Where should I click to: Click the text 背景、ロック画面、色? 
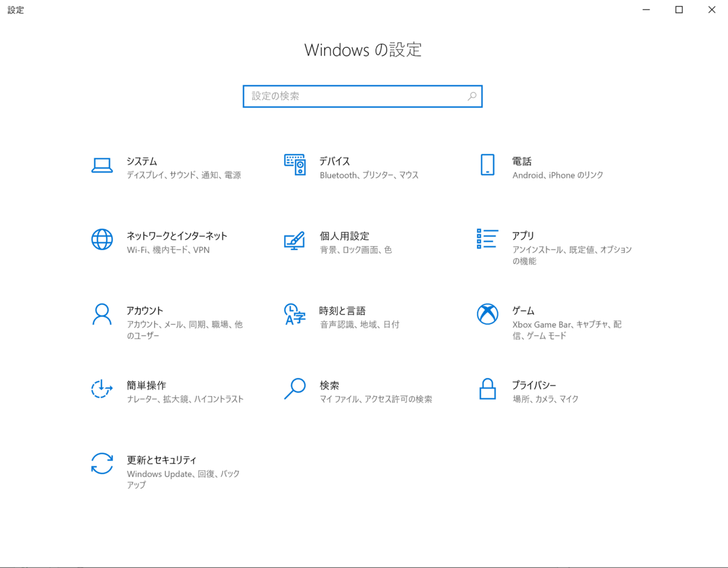(356, 250)
